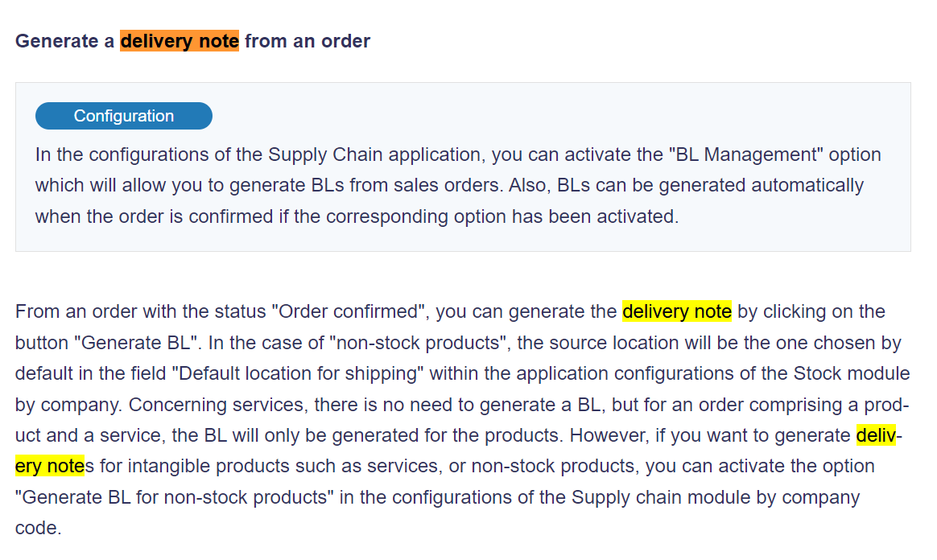The height and width of the screenshot is (560, 937).
Task: Click the word "code." on the last line
Action: click(39, 528)
